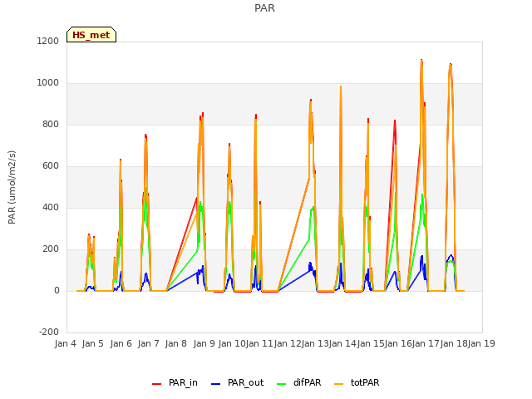This screenshot has height=399, width=532.
Task: Click the PAR_out blue legend swatch
Action: point(215,384)
